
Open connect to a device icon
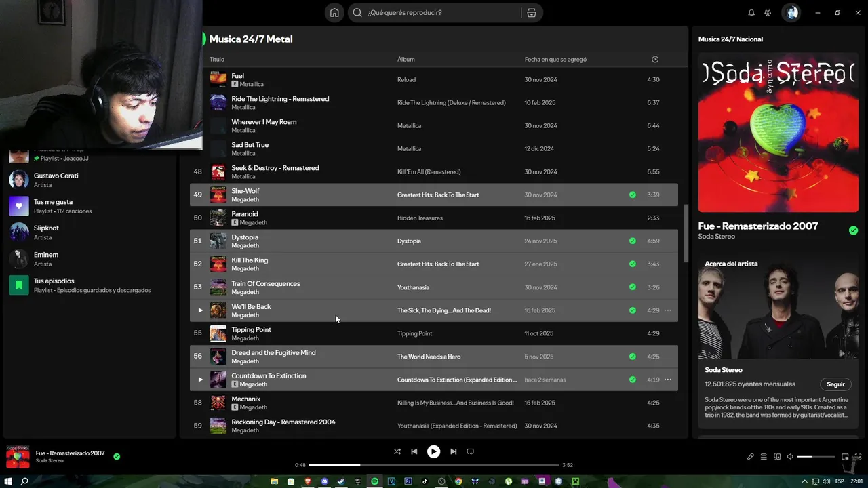point(777,457)
